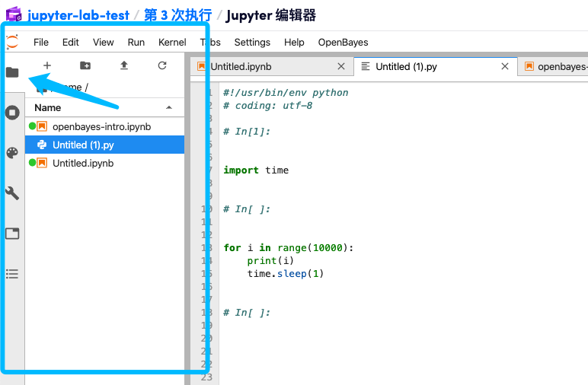Toggle sort order arrow in Name header
The image size is (588, 385).
169,108
